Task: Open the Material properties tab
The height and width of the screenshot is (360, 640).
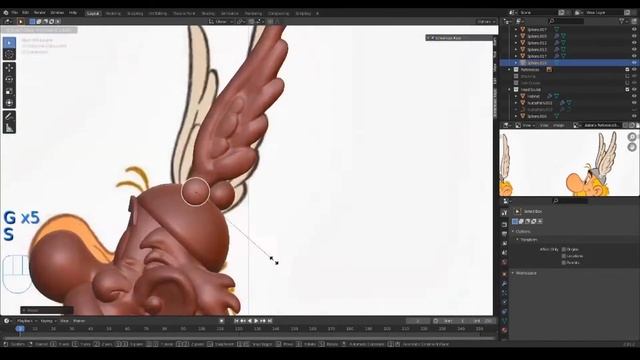Action: point(504,330)
